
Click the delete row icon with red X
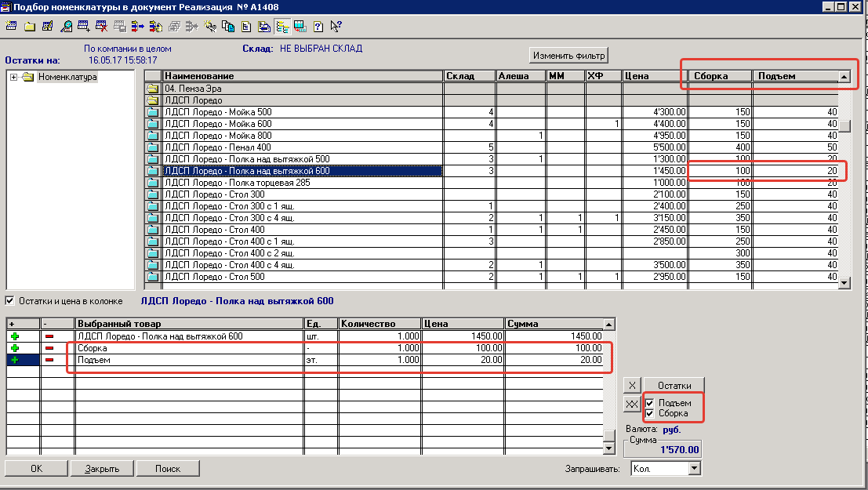tap(101, 27)
